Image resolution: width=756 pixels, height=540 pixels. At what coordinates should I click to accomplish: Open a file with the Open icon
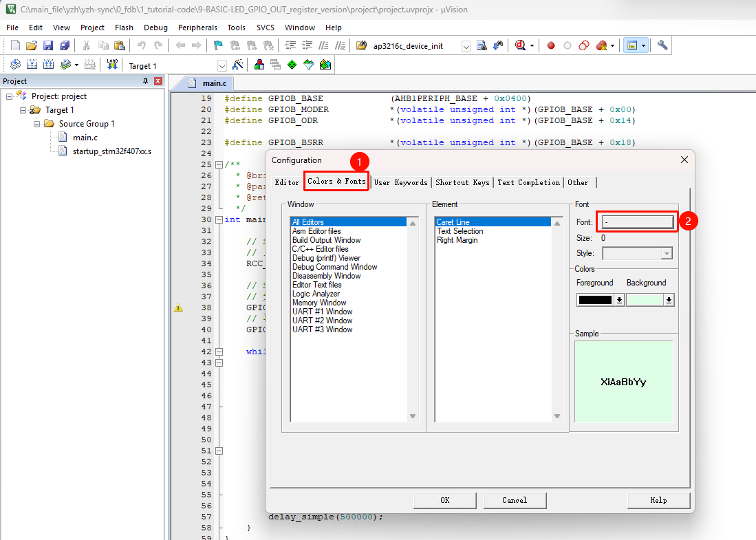point(32,45)
